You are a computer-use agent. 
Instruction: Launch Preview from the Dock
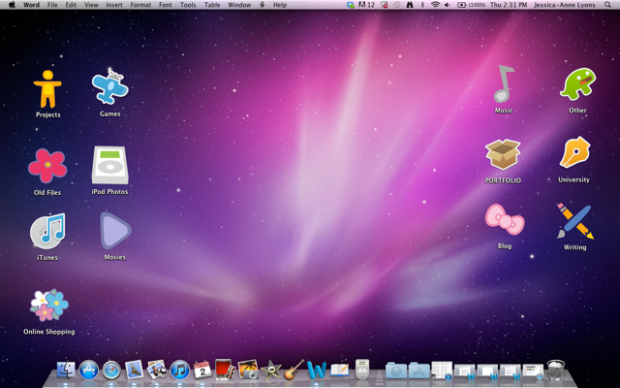click(x=157, y=370)
